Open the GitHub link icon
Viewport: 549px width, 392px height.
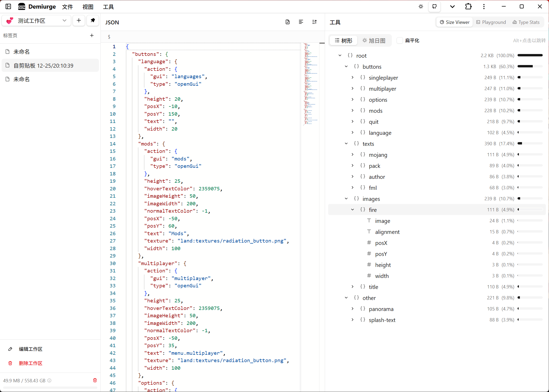[x=434, y=7]
